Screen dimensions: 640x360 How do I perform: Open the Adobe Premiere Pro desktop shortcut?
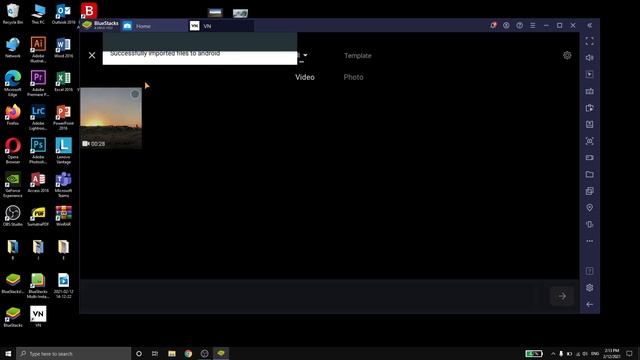(38, 83)
